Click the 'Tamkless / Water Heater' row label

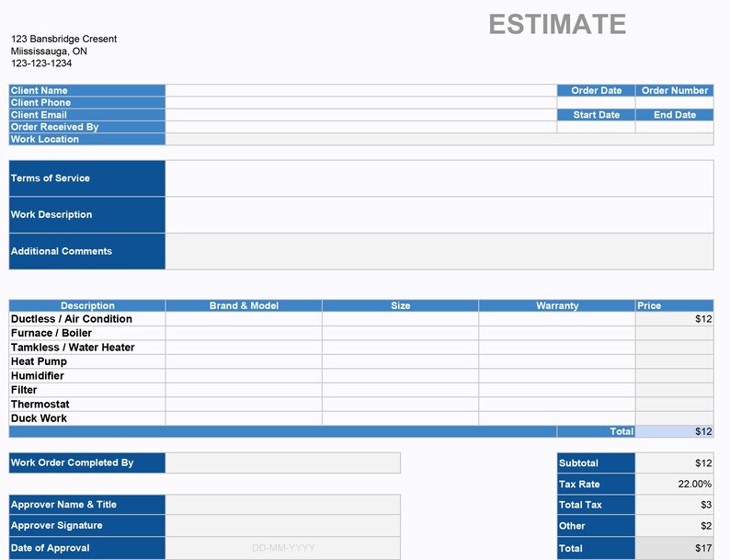pyautogui.click(x=87, y=348)
